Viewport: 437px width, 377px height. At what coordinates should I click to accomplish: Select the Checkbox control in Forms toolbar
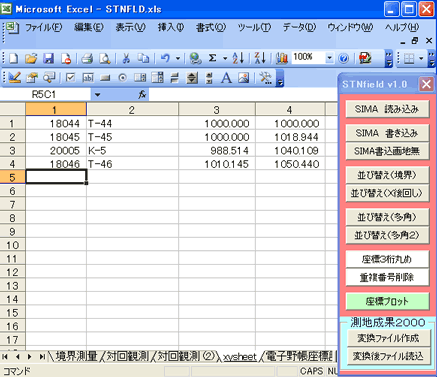(70, 78)
